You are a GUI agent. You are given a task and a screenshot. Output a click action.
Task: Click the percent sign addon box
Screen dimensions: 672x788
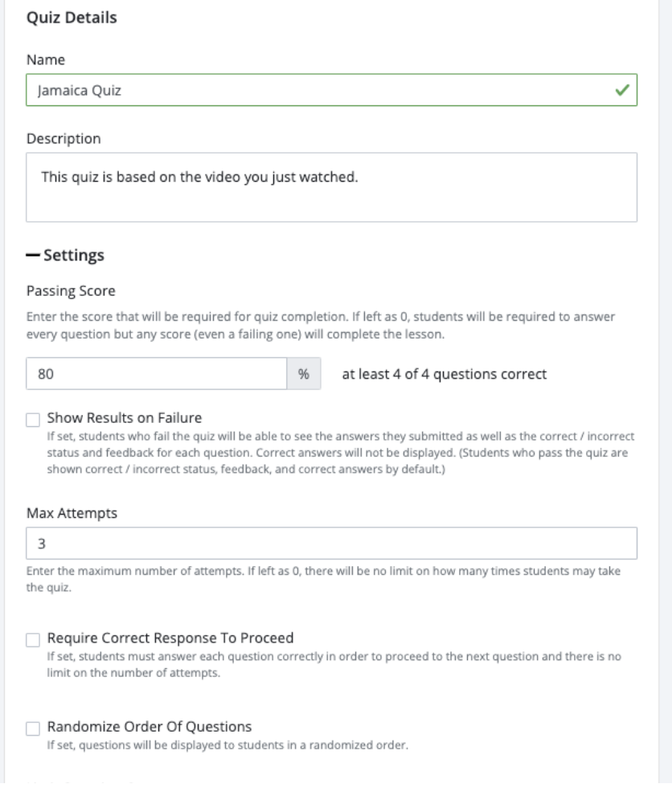click(304, 373)
